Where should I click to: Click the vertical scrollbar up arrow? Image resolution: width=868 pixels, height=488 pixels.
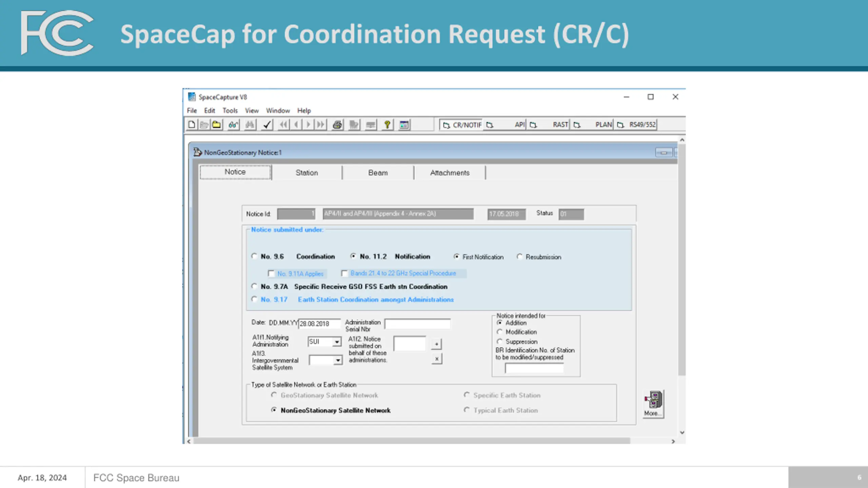pyautogui.click(x=682, y=140)
